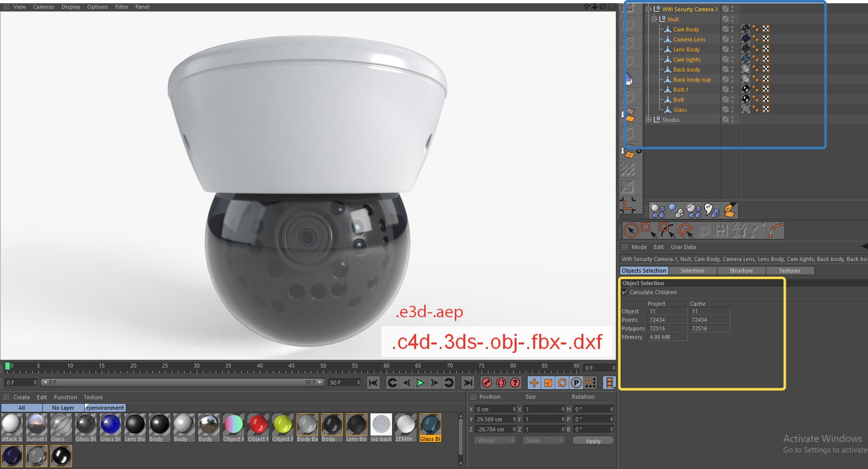Toggle layer box on Null row

[x=725, y=19]
